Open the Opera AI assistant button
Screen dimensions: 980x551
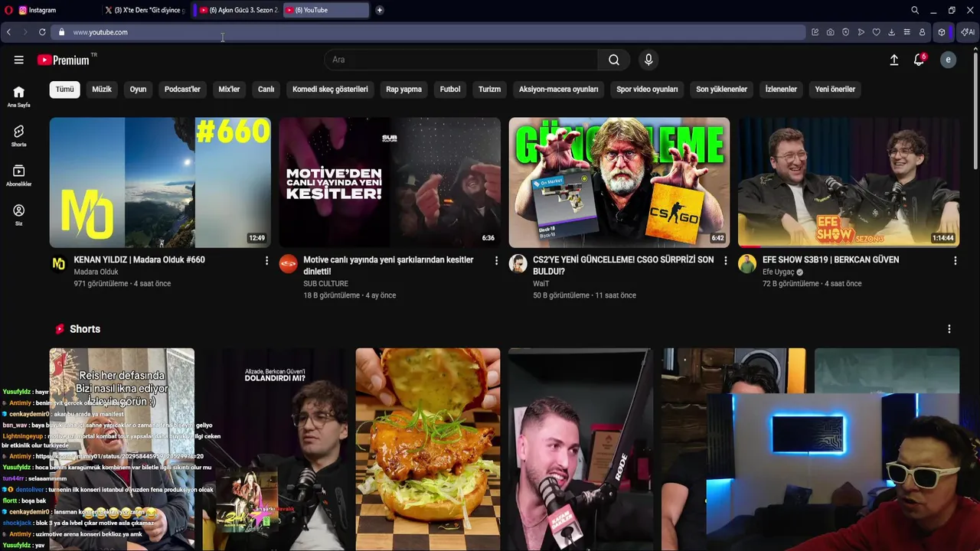pos(968,32)
